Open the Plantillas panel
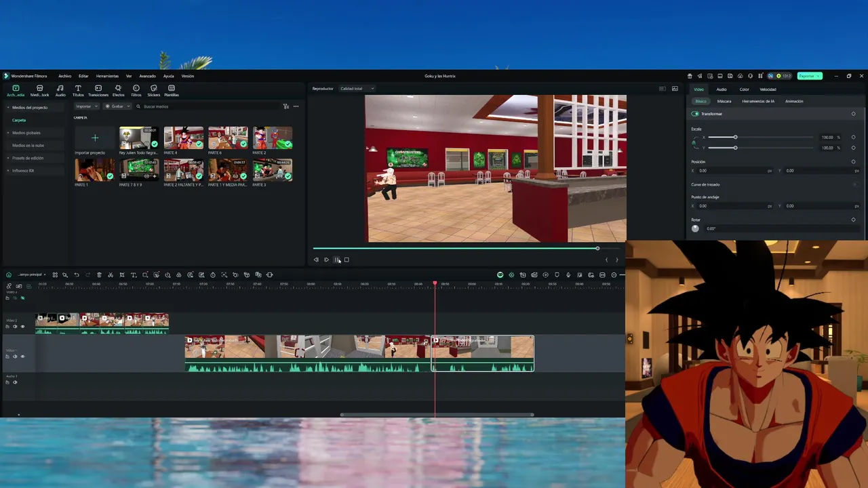The height and width of the screenshot is (488, 868). tap(172, 90)
